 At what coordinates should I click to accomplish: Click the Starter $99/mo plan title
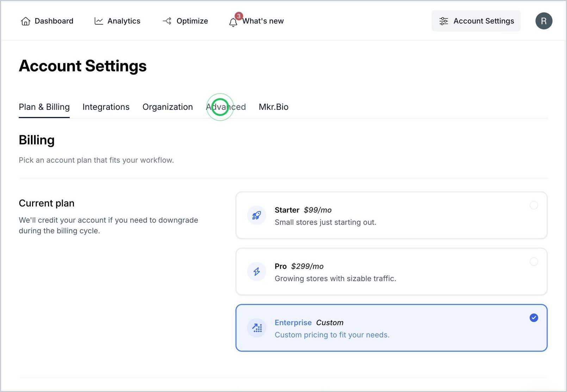point(303,210)
